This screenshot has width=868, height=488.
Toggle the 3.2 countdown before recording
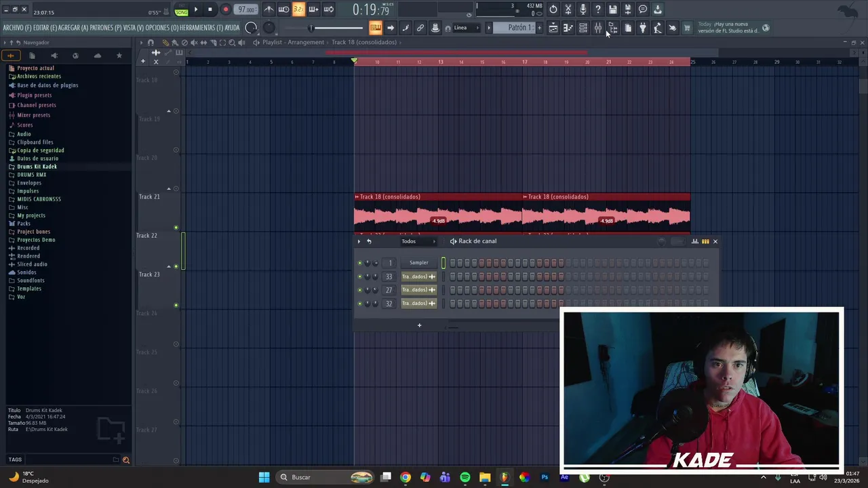(x=298, y=9)
